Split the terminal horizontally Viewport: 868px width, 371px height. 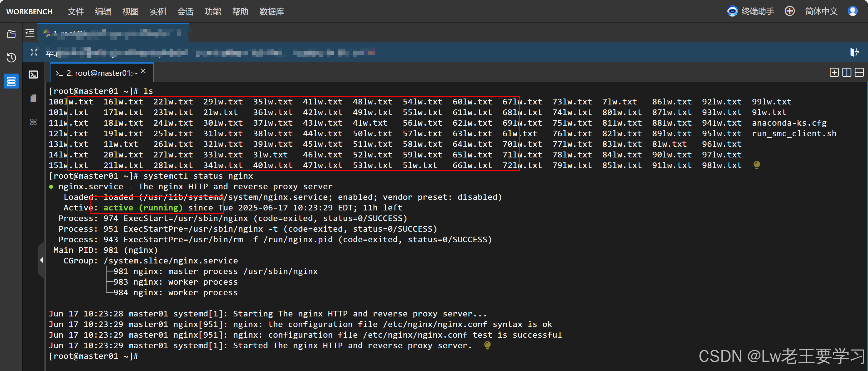point(859,72)
